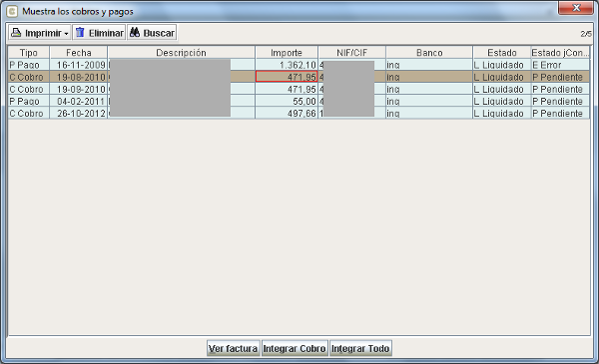Viewport: 599px width, 364px height.
Task: Click the highlighted 471,95 cell in 19-08-2010 row
Action: [x=287, y=77]
